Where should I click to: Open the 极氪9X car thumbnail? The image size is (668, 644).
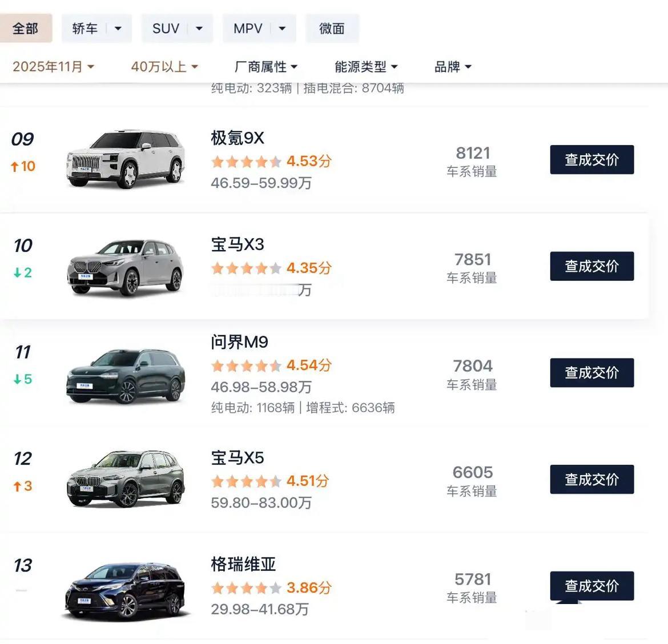[x=126, y=159]
